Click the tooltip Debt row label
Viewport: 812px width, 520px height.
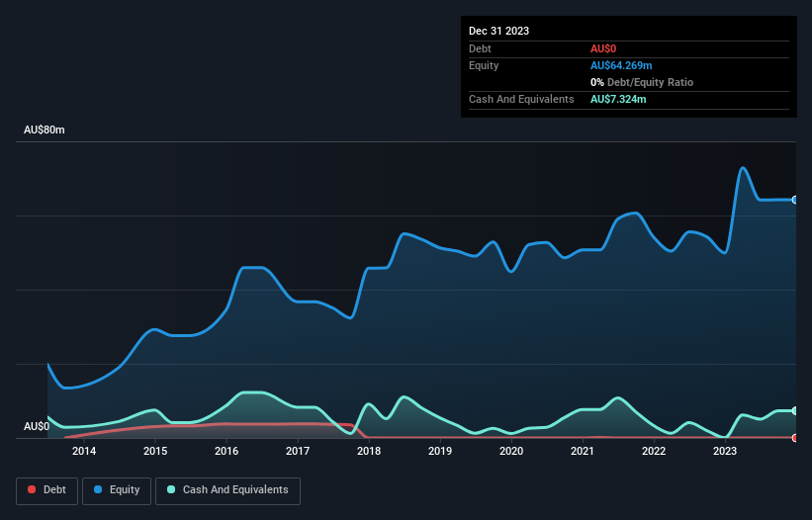[480, 48]
